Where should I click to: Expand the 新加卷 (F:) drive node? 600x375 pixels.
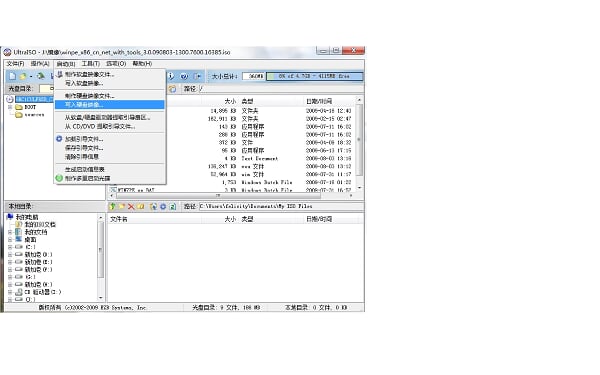(x=10, y=269)
